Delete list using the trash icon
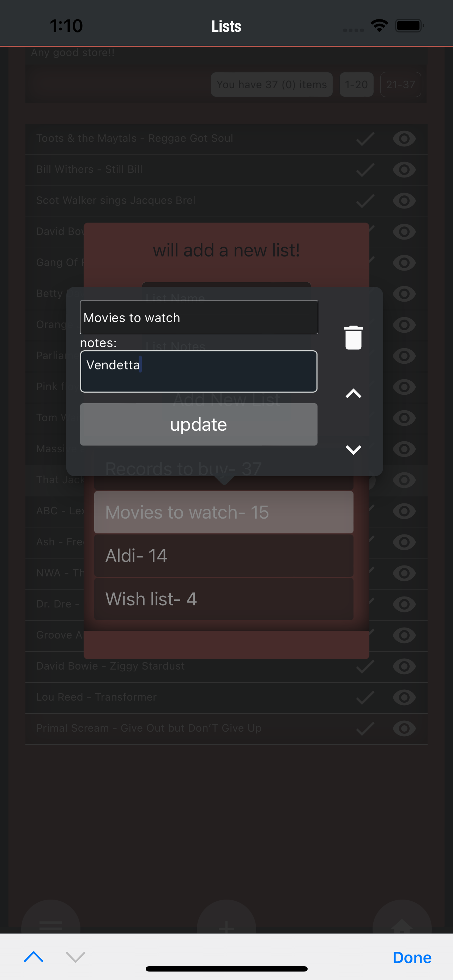This screenshot has width=453, height=980. [354, 338]
